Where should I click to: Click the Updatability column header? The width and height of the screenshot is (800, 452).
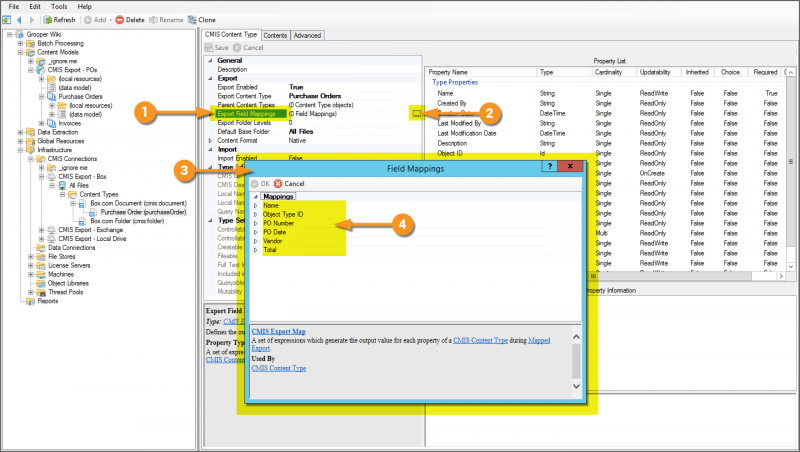(658, 72)
